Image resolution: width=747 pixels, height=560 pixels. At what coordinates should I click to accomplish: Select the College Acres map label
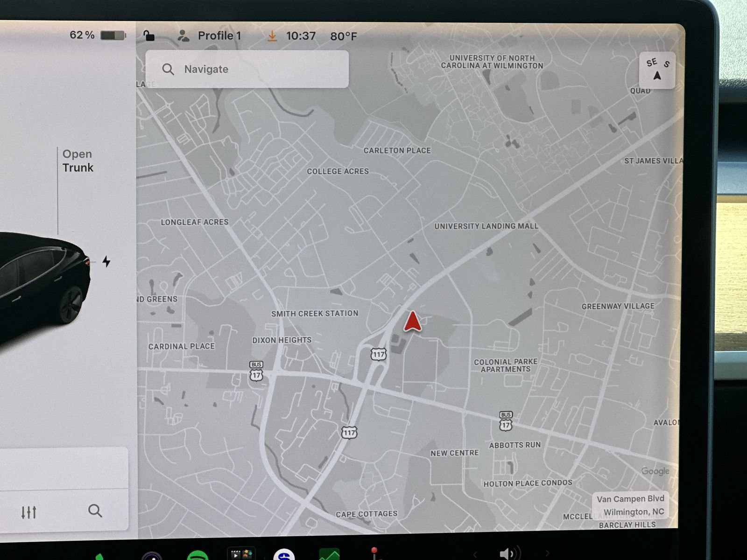338,171
